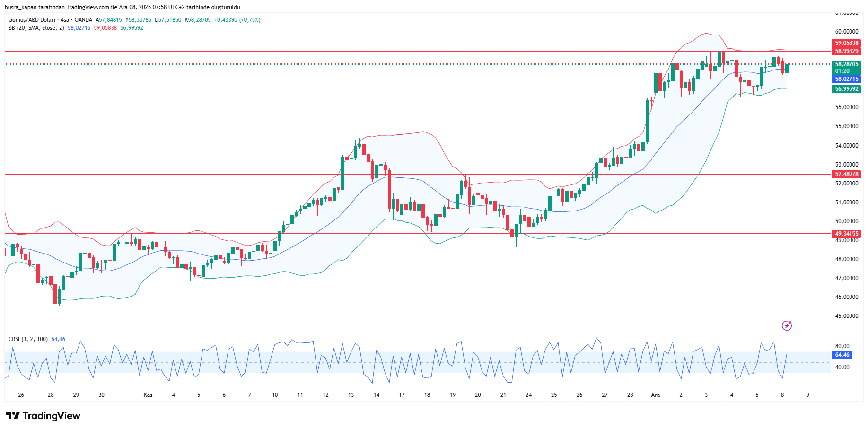Click the green 56,99592 lower band label
This screenshot has height=430, width=868.
tap(846, 89)
